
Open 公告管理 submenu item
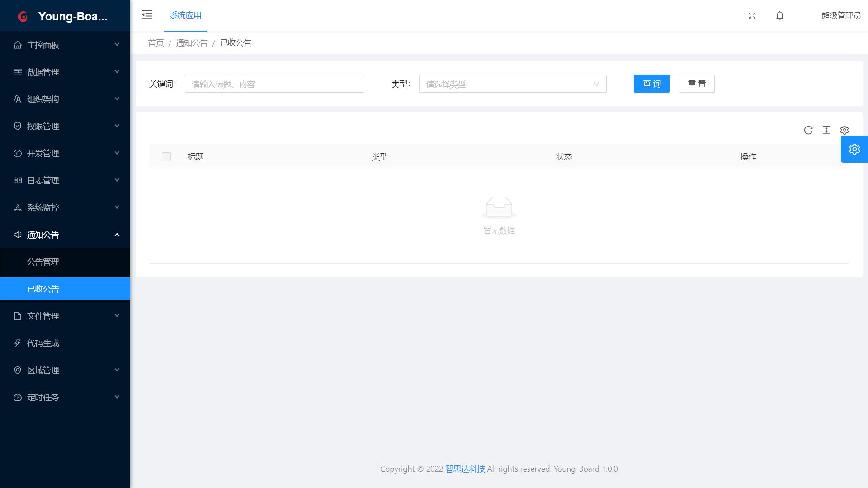pos(43,262)
